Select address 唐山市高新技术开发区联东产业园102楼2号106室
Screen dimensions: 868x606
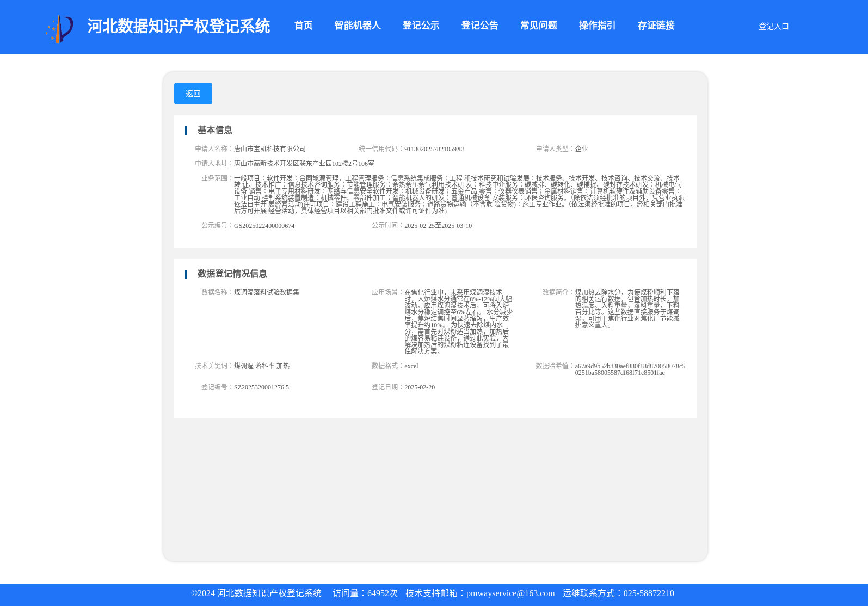point(304,164)
